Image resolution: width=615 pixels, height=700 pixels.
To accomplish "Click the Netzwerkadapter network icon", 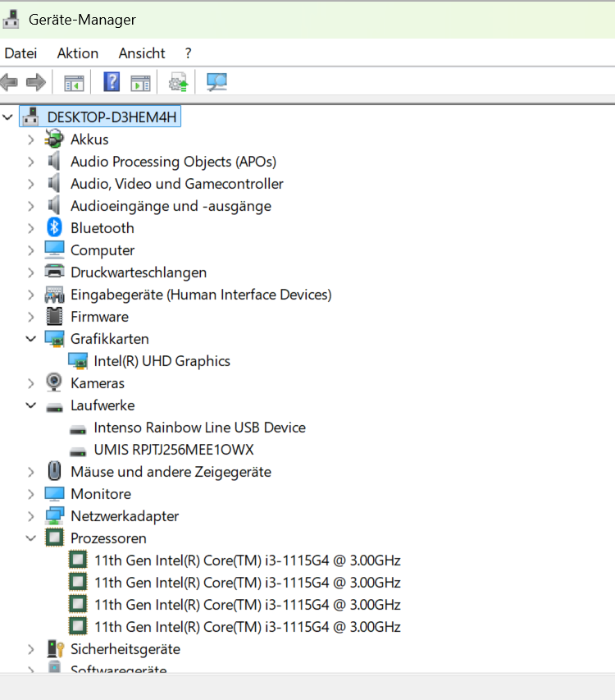I will (54, 515).
